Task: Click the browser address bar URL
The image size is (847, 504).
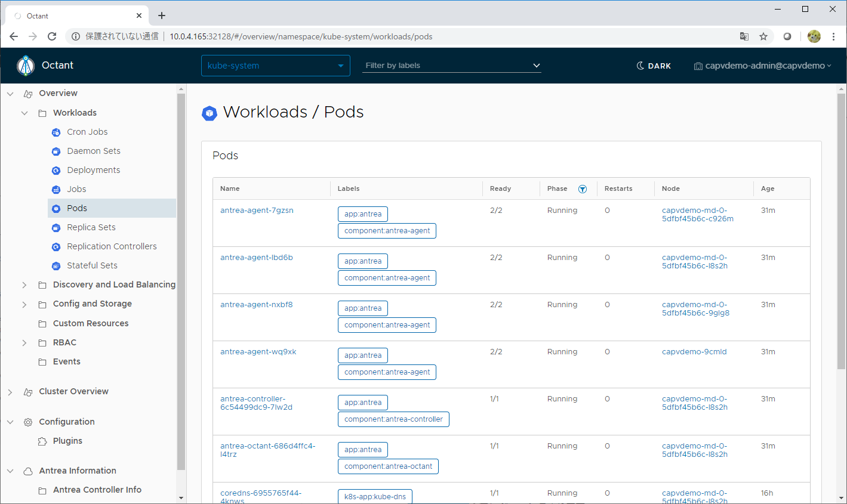Action: click(301, 36)
